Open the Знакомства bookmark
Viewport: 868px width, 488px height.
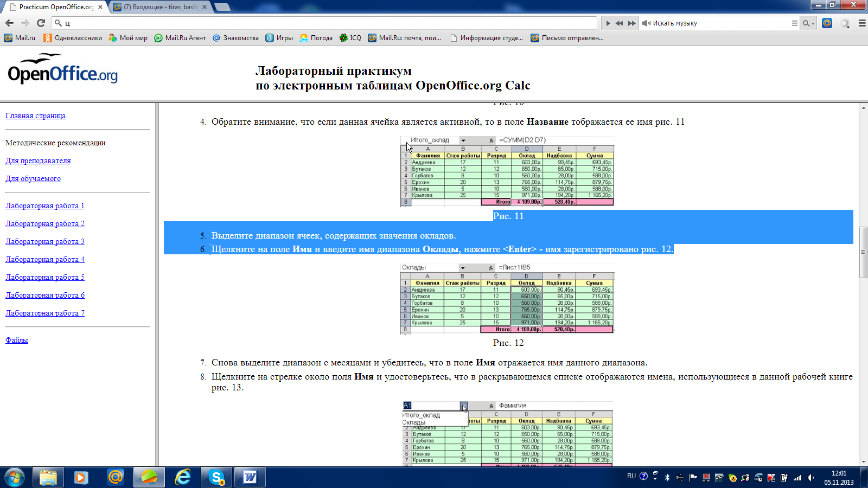click(x=235, y=38)
